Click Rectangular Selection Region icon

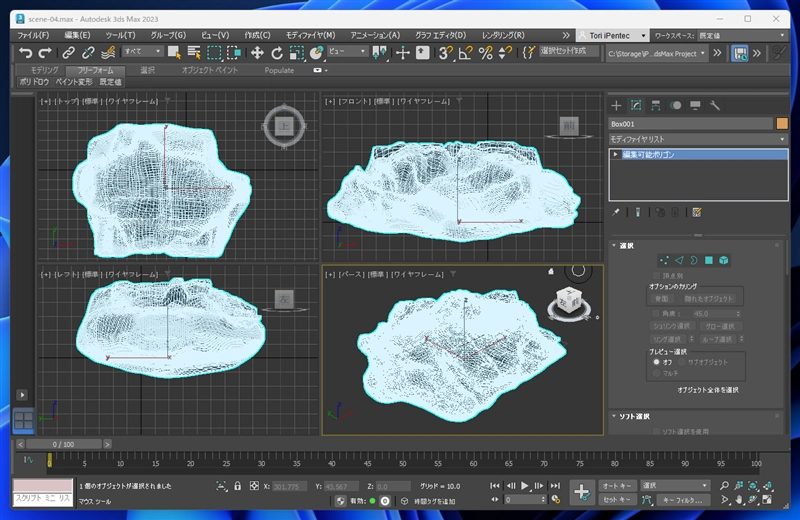[214, 53]
